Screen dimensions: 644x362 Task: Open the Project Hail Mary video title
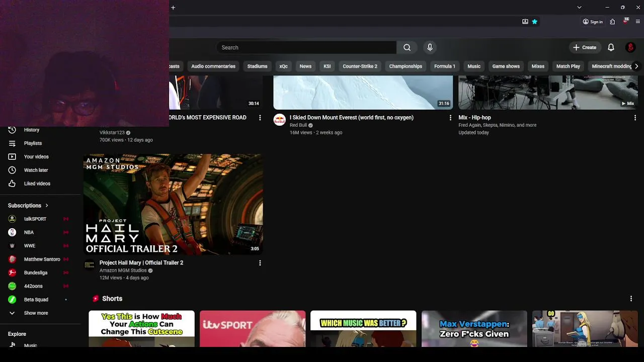141,263
